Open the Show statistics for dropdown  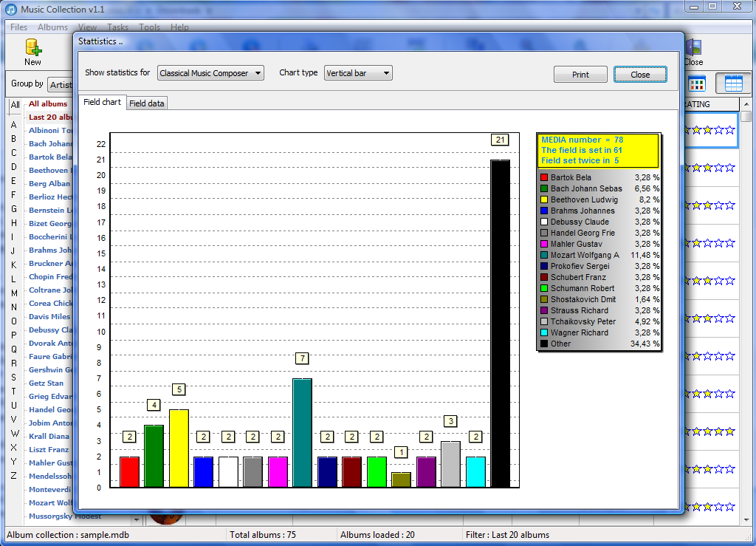pos(210,73)
